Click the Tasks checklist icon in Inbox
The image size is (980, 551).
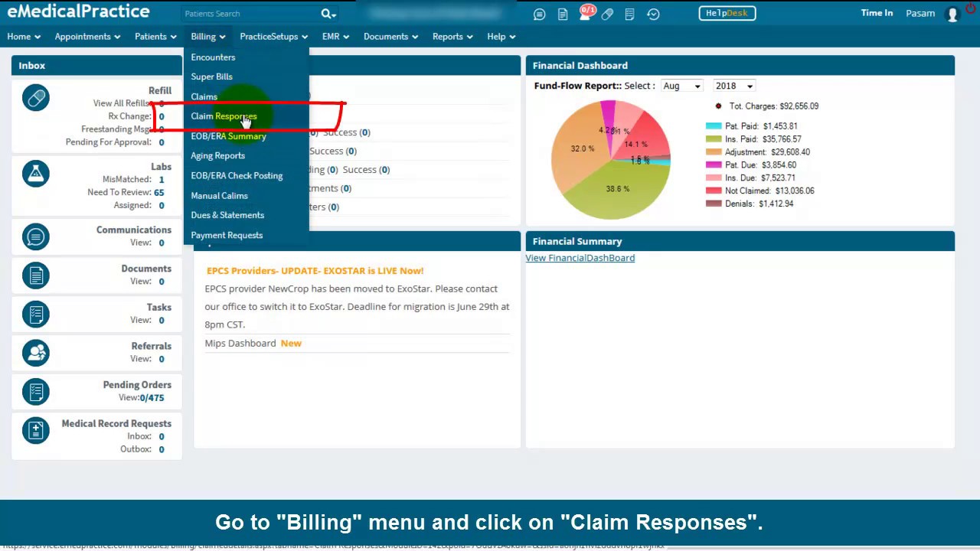coord(36,314)
